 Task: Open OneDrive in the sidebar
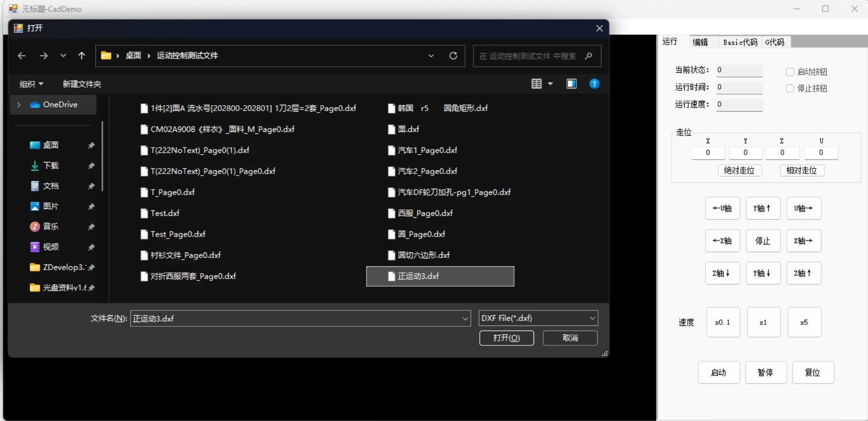pyautogui.click(x=54, y=105)
